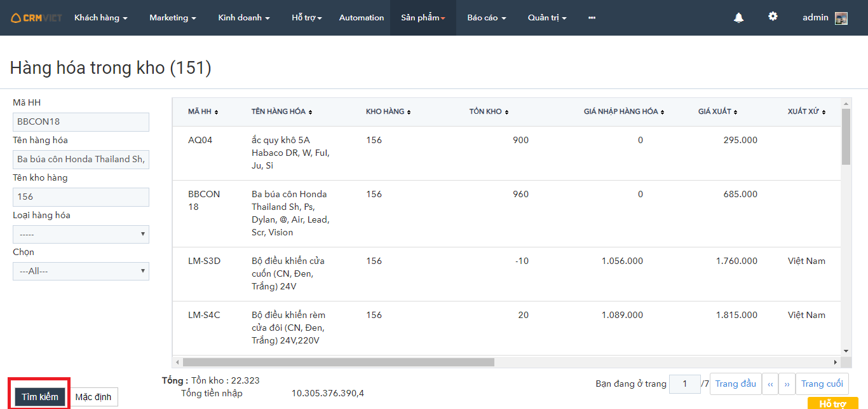The width and height of the screenshot is (868, 409).
Task: Go to first page Trang đầu
Action: (x=735, y=384)
